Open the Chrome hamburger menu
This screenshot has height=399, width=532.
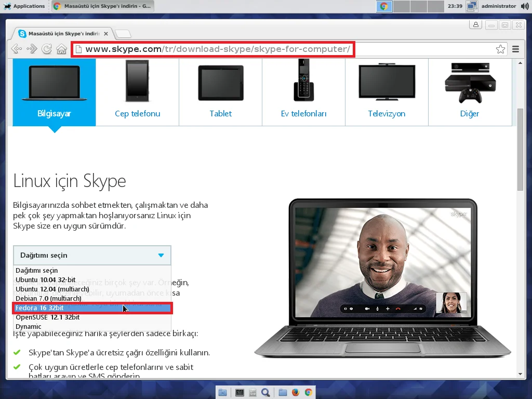pos(516,49)
